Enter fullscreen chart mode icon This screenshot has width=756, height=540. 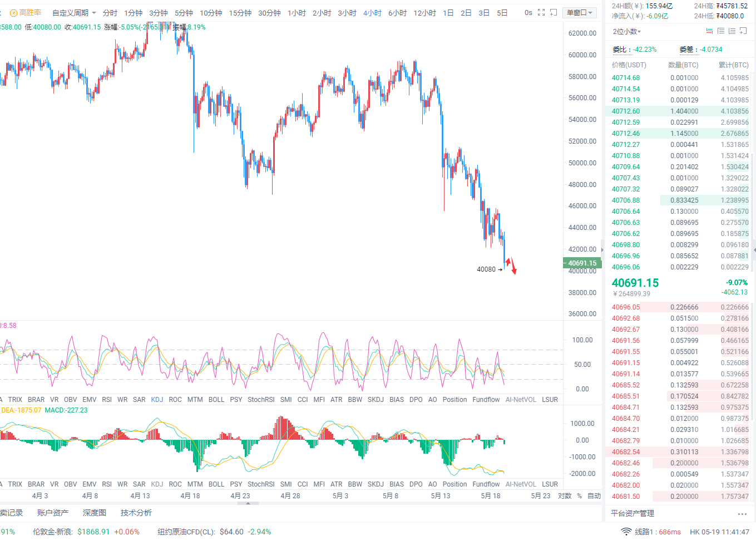[x=541, y=12]
